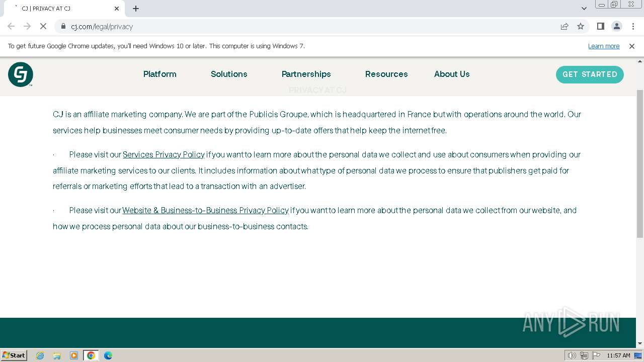Image resolution: width=644 pixels, height=362 pixels.
Task: Stop loading the page
Action: pos(43,26)
